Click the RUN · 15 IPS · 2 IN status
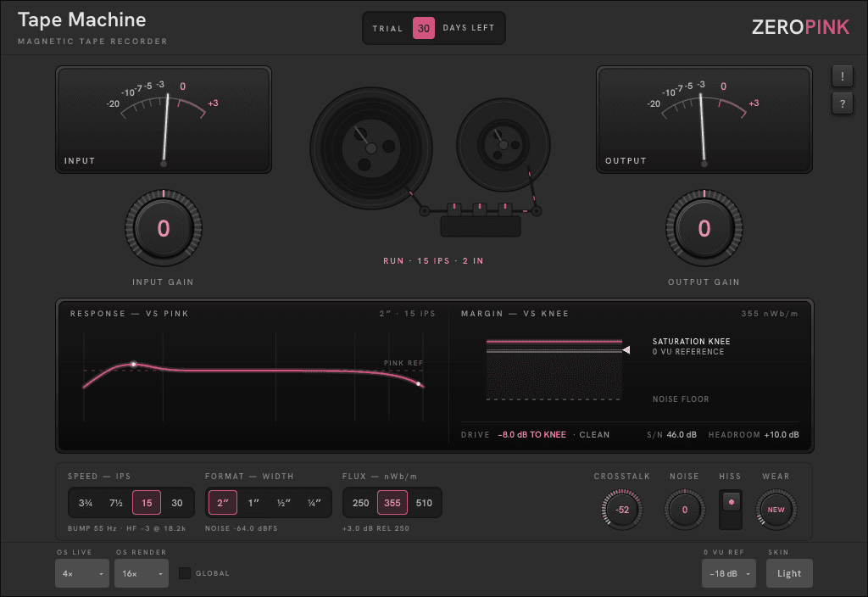The image size is (868, 597). (x=433, y=261)
